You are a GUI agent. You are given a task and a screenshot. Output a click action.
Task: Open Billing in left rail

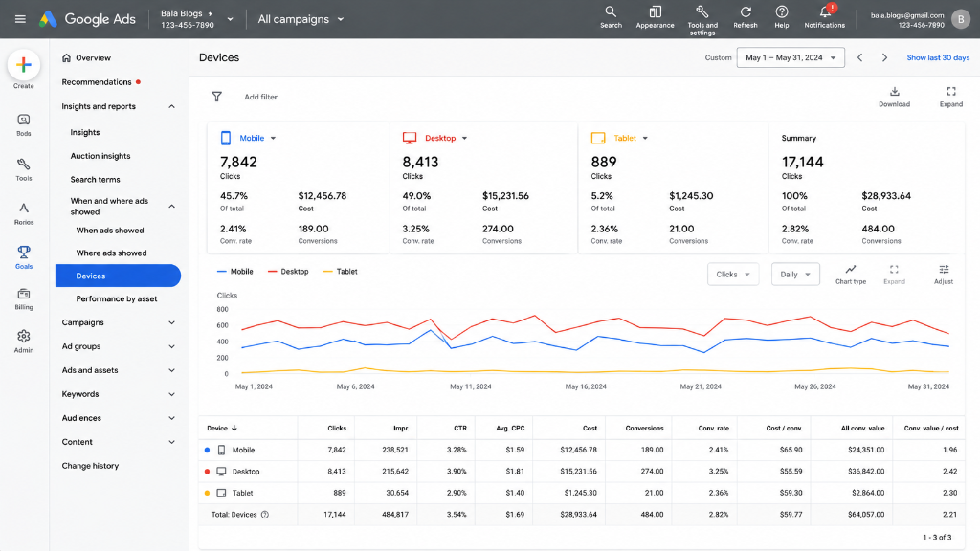coord(24,298)
